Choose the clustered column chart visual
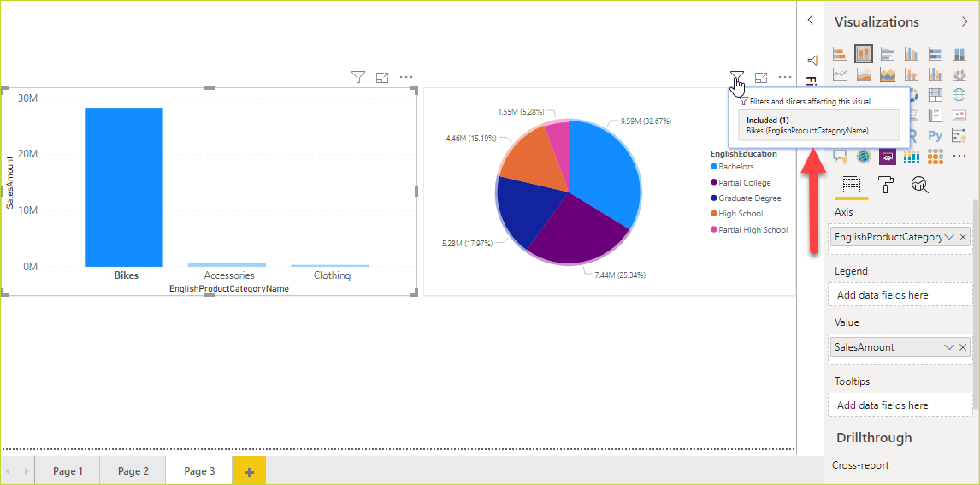Image resolution: width=980 pixels, height=485 pixels. click(x=912, y=54)
